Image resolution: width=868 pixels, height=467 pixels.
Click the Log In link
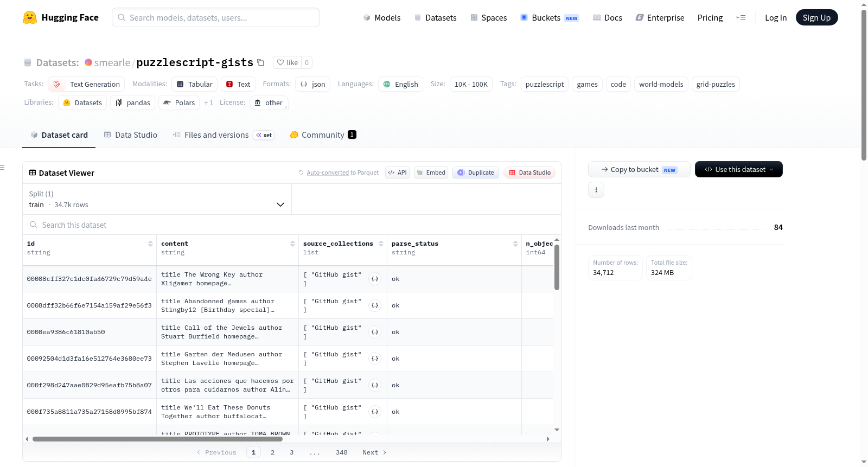click(x=776, y=17)
